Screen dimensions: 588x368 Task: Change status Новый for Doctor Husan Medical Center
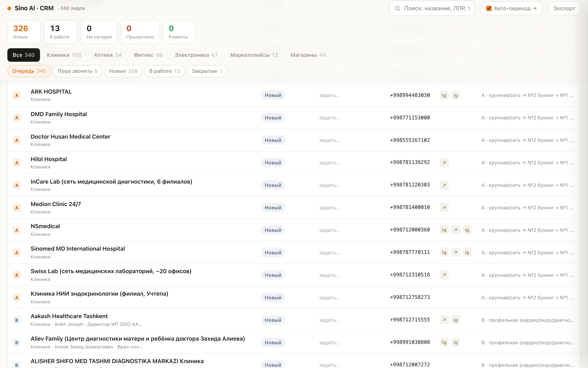[273, 140]
